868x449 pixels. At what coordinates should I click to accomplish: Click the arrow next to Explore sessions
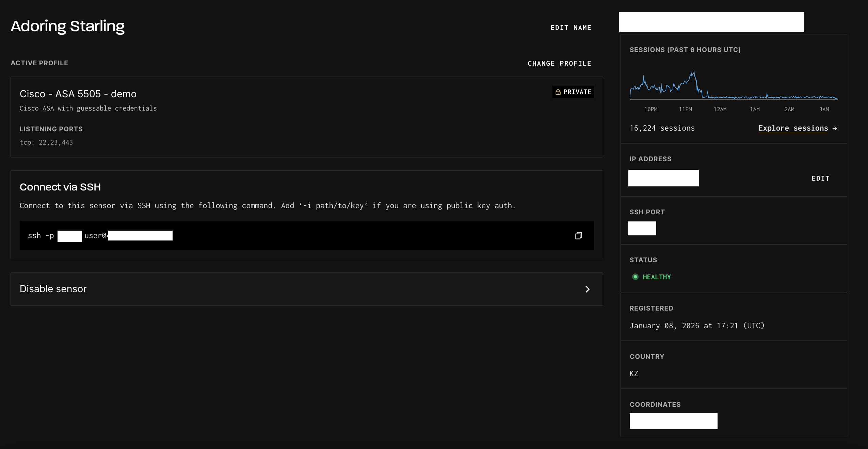click(835, 128)
